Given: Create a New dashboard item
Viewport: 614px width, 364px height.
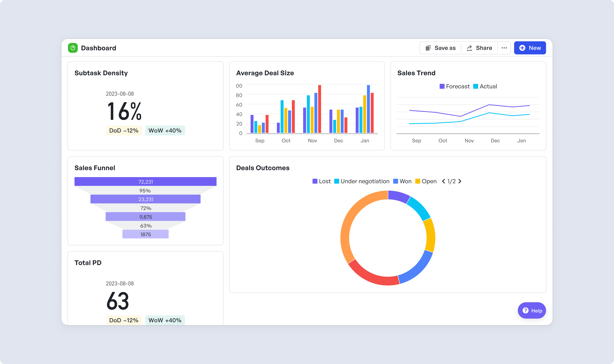Looking at the screenshot, I should (530, 48).
